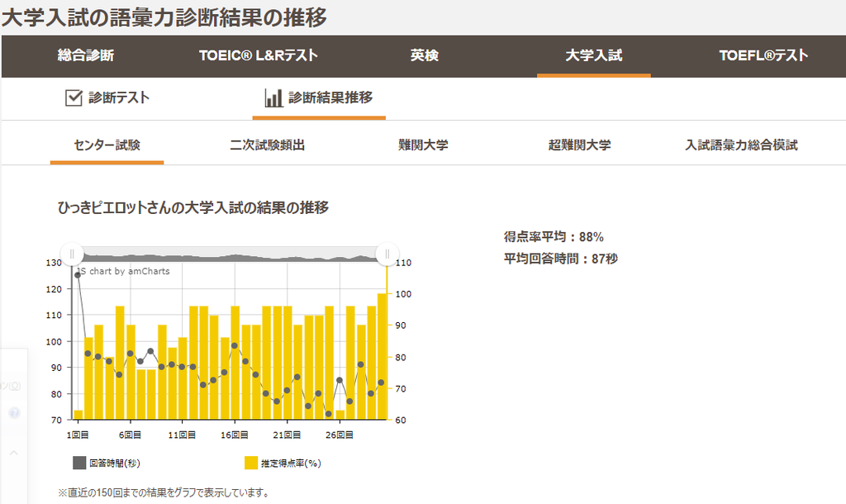Open the TOEFL®テスト tab
Screen dimensions: 846x504
[763, 55]
